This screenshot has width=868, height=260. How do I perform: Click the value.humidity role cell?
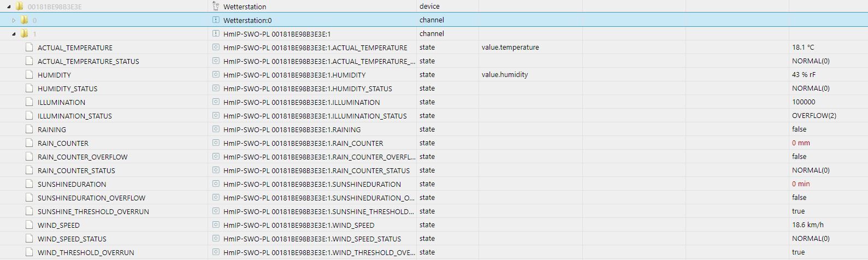tap(505, 75)
